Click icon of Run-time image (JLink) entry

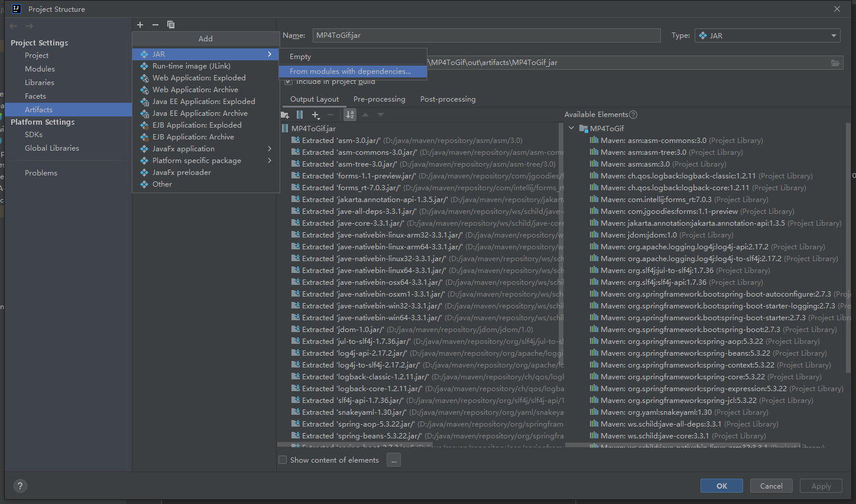pyautogui.click(x=144, y=66)
